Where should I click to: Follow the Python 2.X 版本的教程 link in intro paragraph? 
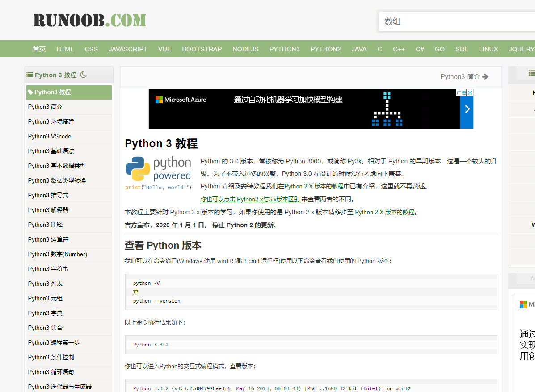point(314,187)
